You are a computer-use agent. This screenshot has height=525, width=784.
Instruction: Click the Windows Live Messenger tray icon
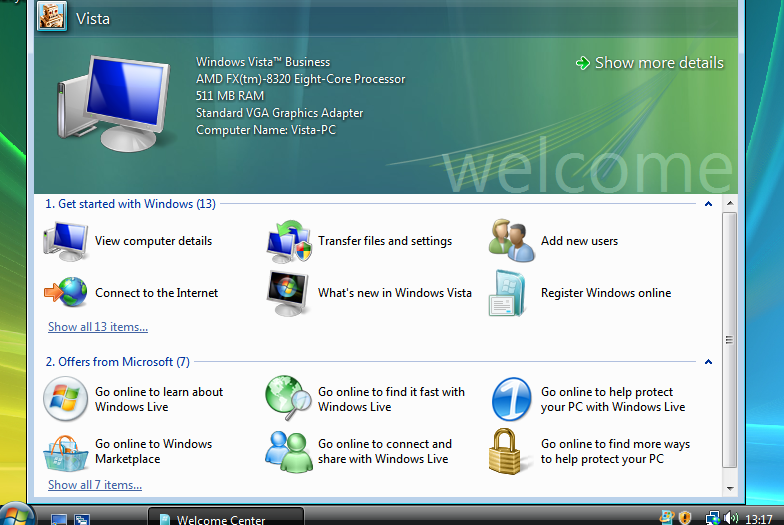pyautogui.click(x=667, y=518)
